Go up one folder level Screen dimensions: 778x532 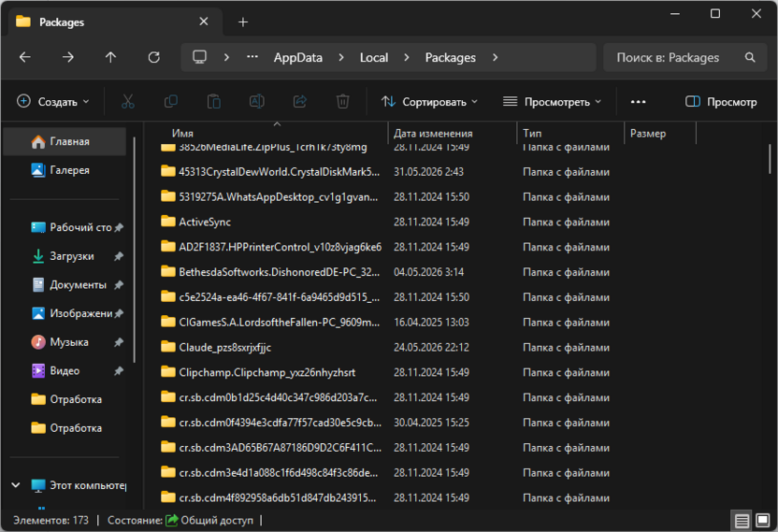pyautogui.click(x=110, y=58)
